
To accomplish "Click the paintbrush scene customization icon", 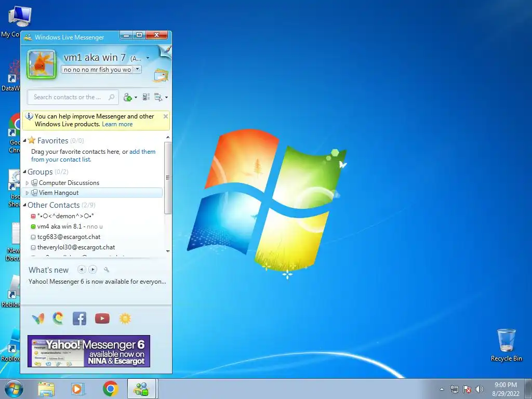I will (166, 51).
